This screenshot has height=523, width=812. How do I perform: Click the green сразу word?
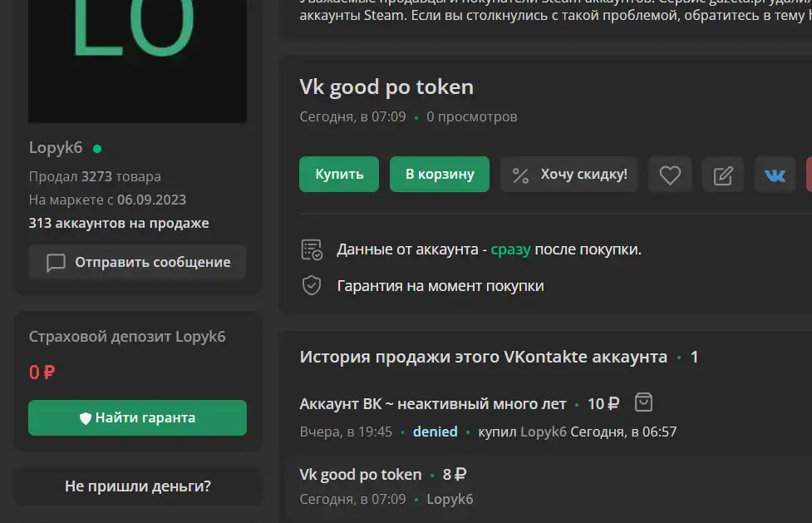point(510,249)
